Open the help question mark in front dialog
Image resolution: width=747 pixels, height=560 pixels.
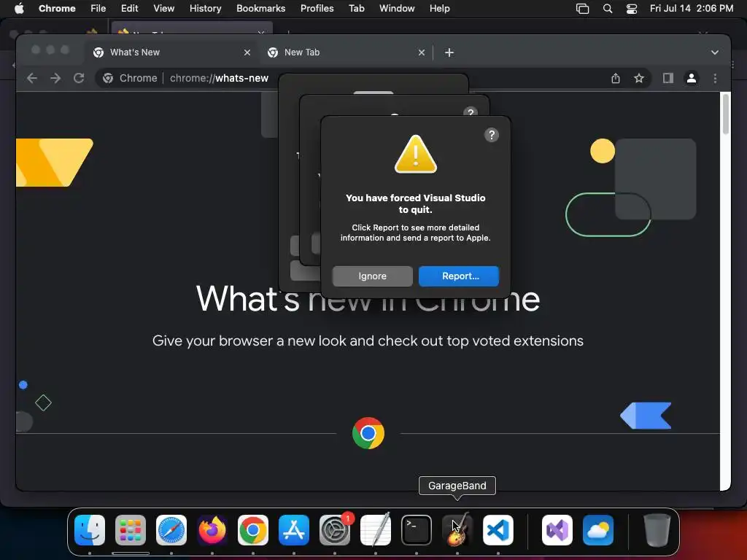point(492,135)
